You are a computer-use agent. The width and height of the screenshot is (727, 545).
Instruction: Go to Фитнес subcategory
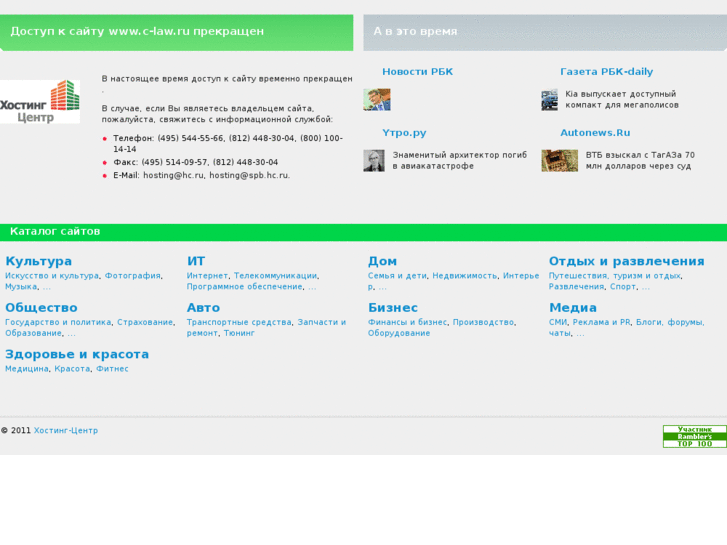click(x=112, y=369)
